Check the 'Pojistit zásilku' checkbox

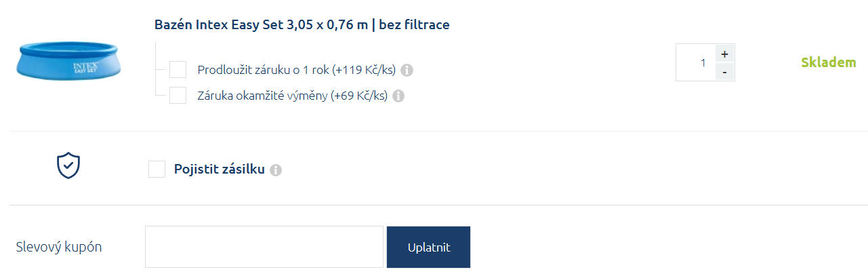157,169
